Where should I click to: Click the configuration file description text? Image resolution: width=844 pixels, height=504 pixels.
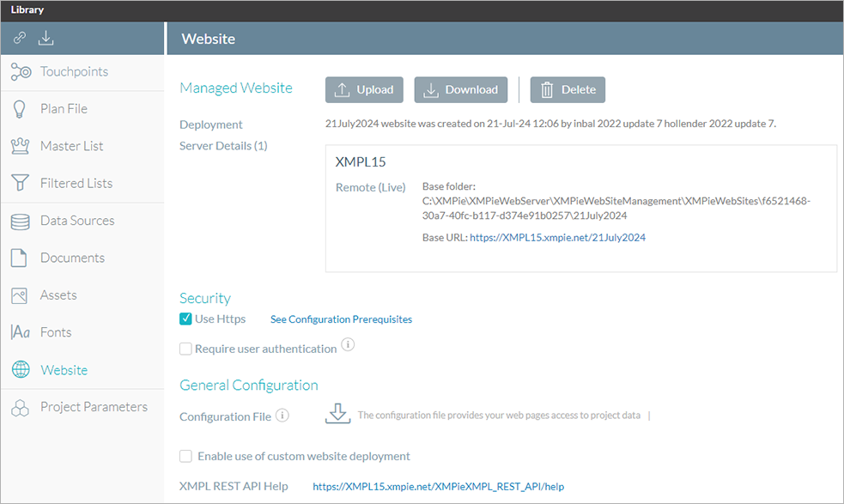point(499,416)
